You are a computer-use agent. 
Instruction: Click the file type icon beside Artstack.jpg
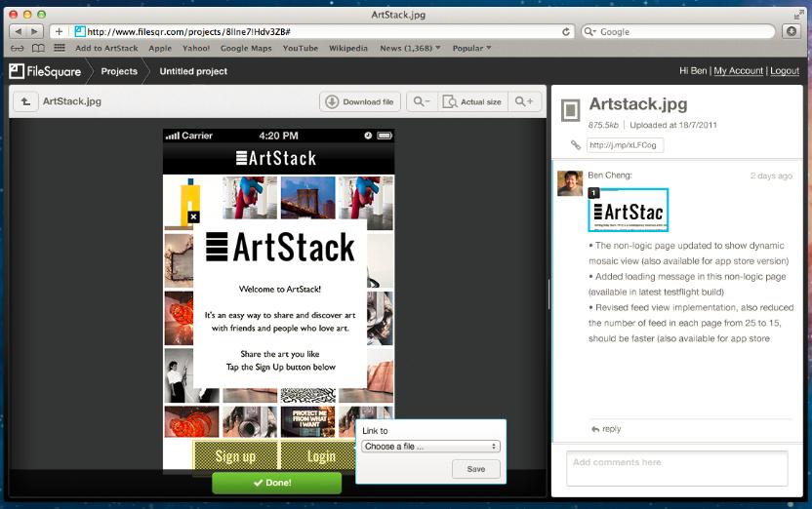(571, 109)
